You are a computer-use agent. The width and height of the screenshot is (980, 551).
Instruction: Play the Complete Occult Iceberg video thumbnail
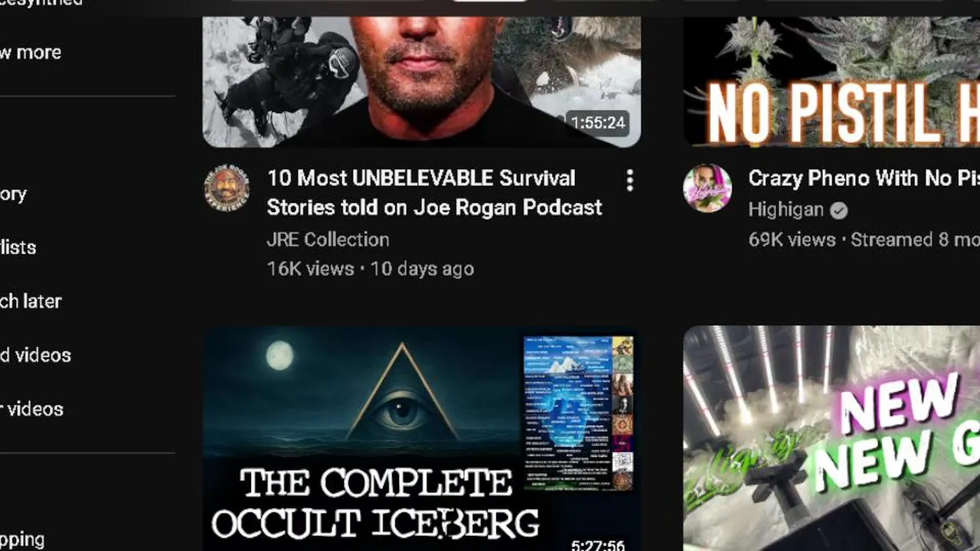tap(422, 439)
